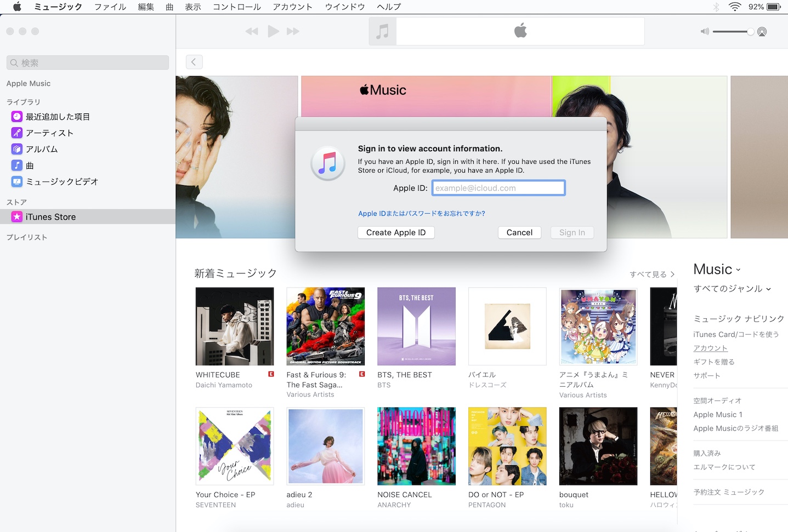Go back with the chevron button
Screen dimensions: 788x532
point(194,62)
